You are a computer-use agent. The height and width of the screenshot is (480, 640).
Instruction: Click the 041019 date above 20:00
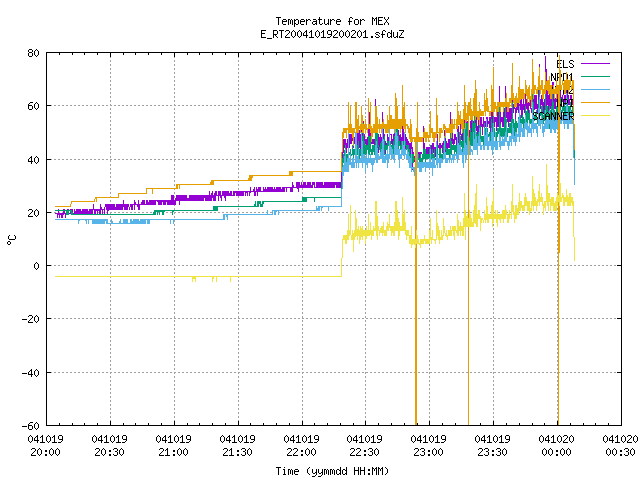pos(45,439)
